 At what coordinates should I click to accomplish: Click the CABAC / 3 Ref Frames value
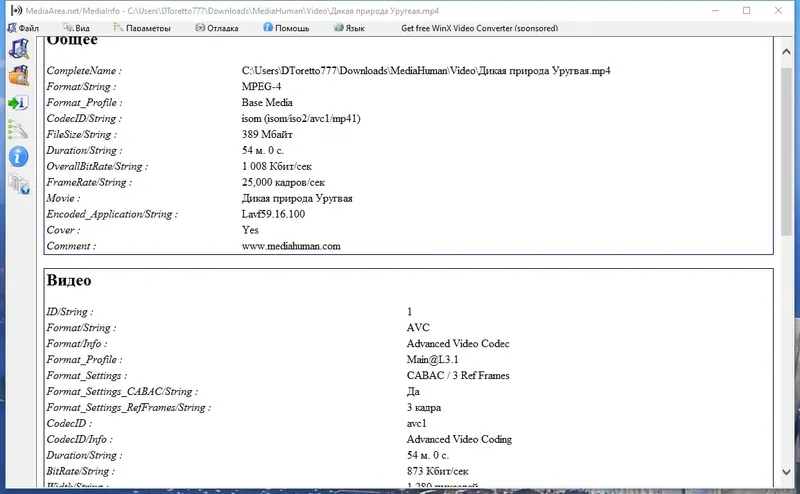[458, 376]
